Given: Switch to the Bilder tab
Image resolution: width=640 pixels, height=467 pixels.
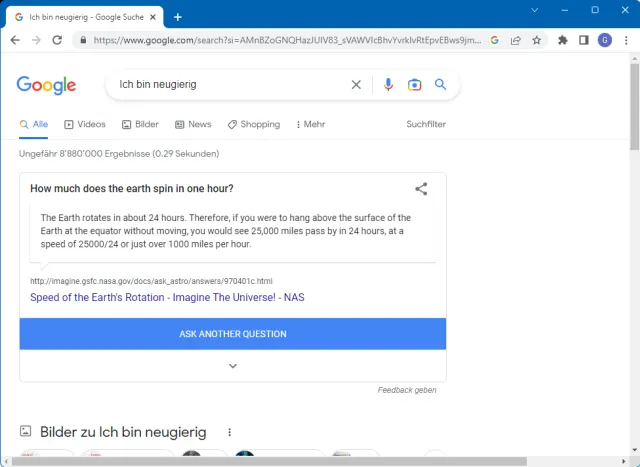Looking at the screenshot, I should click(x=140, y=124).
